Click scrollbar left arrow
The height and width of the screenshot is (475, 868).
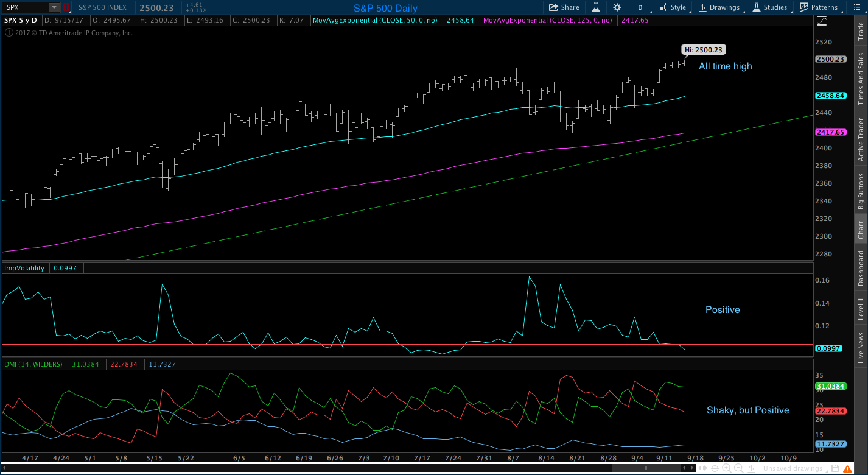coord(684,468)
